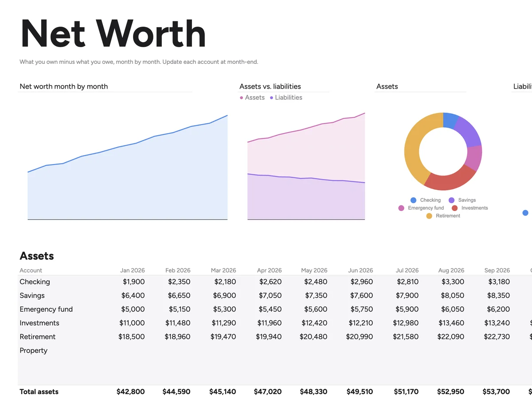Click the subtitle text under Net Worth

point(139,62)
